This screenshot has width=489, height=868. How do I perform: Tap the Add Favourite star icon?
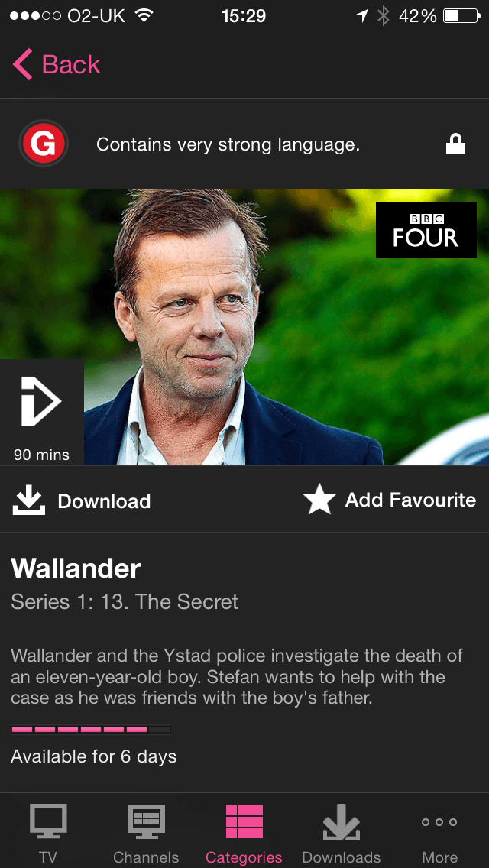[319, 500]
